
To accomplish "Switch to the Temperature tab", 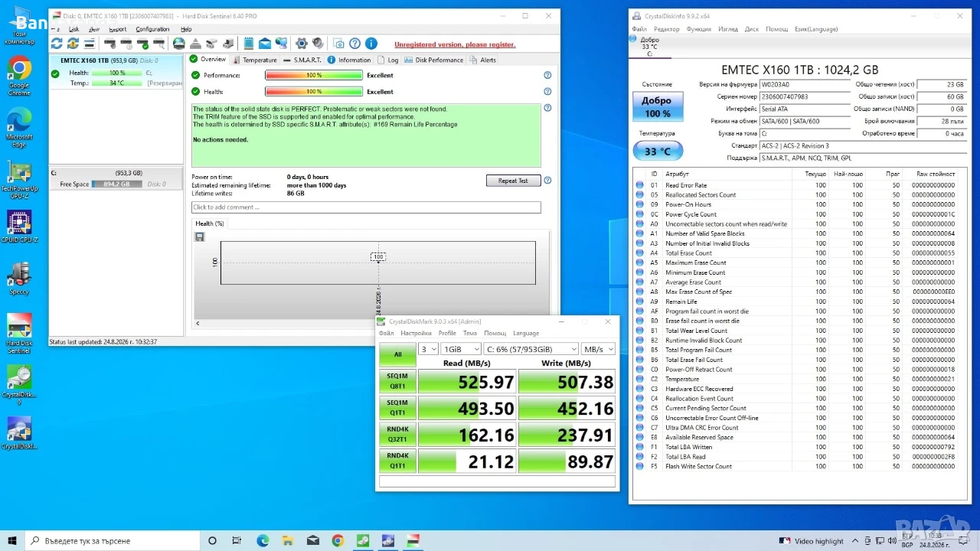I will pyautogui.click(x=256, y=60).
